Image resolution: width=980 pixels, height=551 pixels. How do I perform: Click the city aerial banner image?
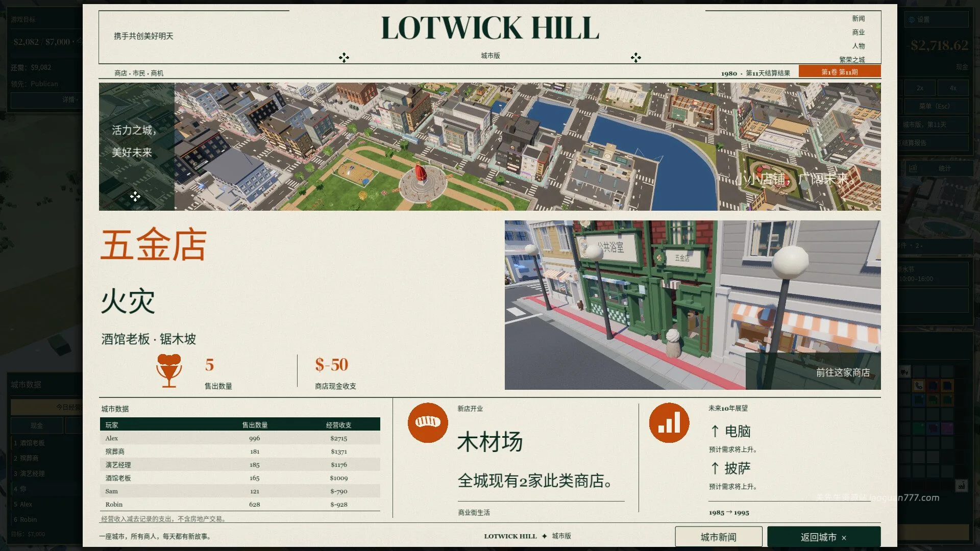490,146
